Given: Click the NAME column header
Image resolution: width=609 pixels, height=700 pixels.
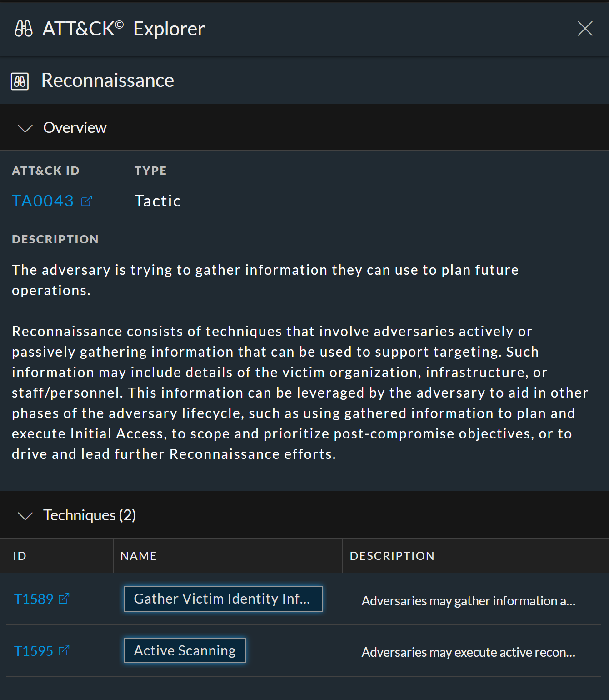Looking at the screenshot, I should 139,555.
